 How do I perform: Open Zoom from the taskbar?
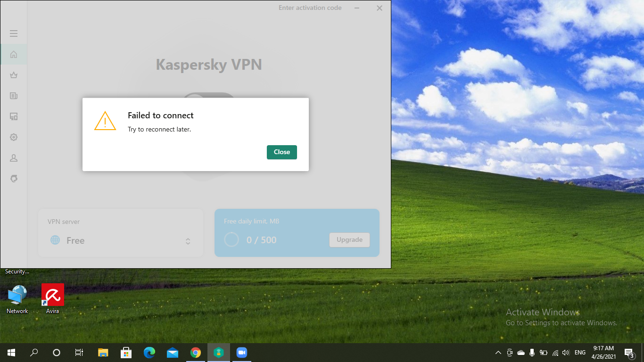coord(242,353)
